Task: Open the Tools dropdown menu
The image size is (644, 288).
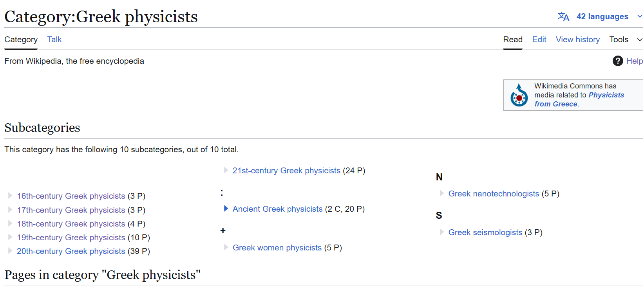Action: (x=626, y=40)
